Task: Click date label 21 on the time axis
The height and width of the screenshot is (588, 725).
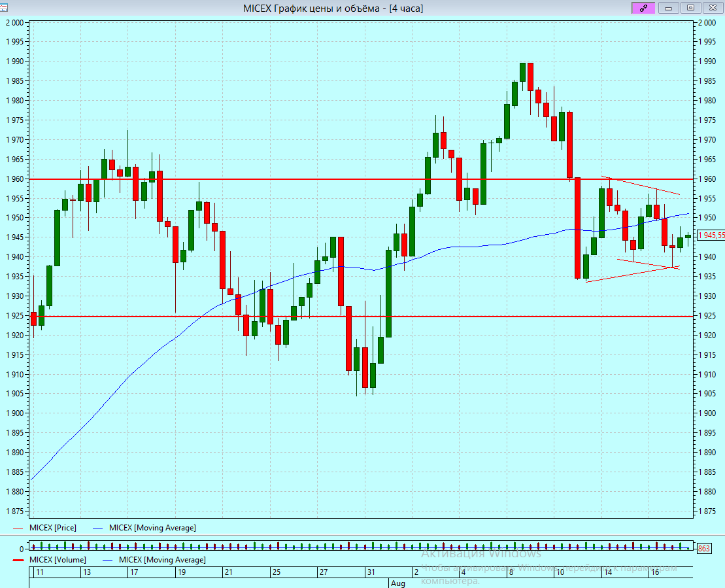Action: pos(228,572)
